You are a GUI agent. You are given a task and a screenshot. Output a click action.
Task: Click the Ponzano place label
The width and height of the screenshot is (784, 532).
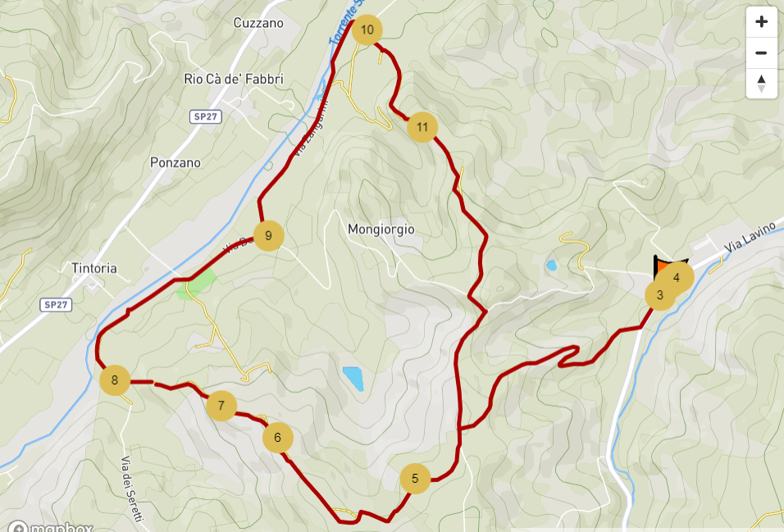(175, 162)
